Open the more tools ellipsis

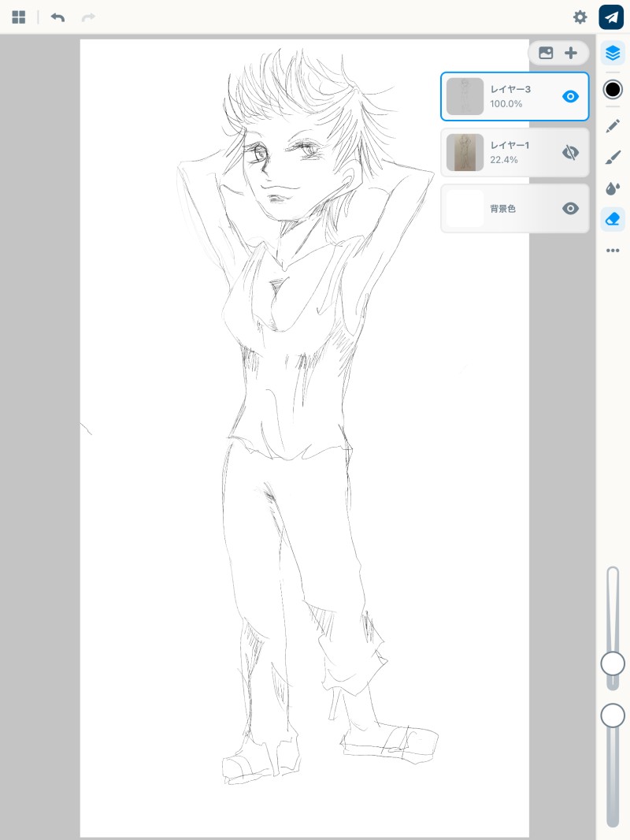(613, 250)
